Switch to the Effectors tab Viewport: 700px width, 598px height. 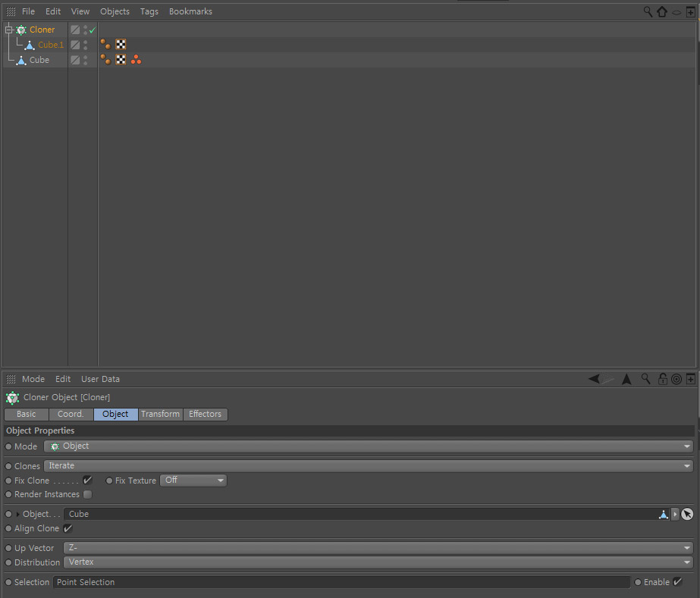click(206, 414)
